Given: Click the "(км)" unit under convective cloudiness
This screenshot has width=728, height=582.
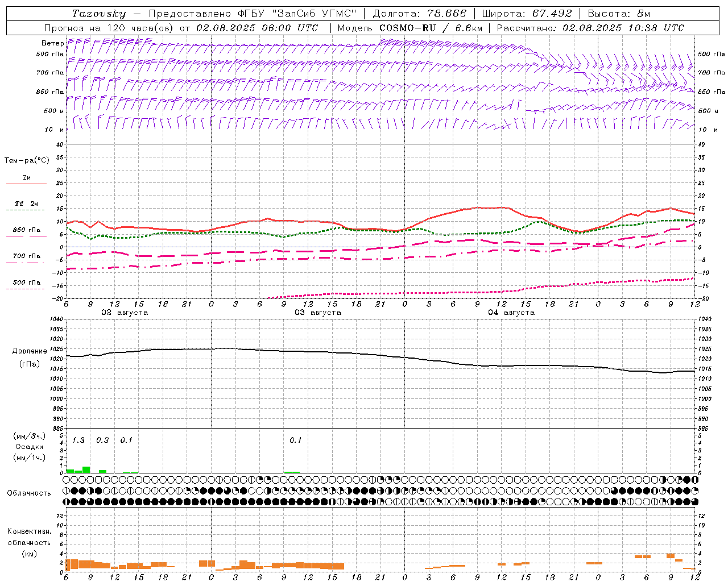Looking at the screenshot, I should (x=29, y=554).
